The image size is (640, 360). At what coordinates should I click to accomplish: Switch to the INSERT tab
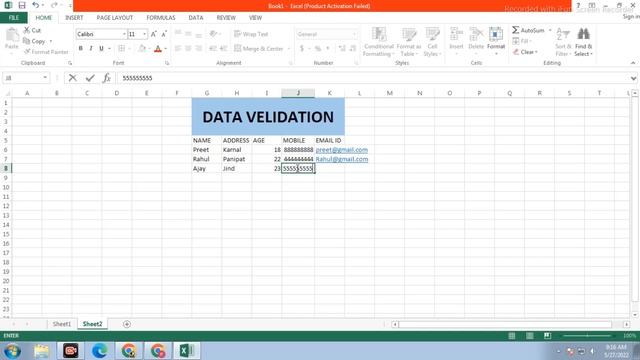point(74,18)
